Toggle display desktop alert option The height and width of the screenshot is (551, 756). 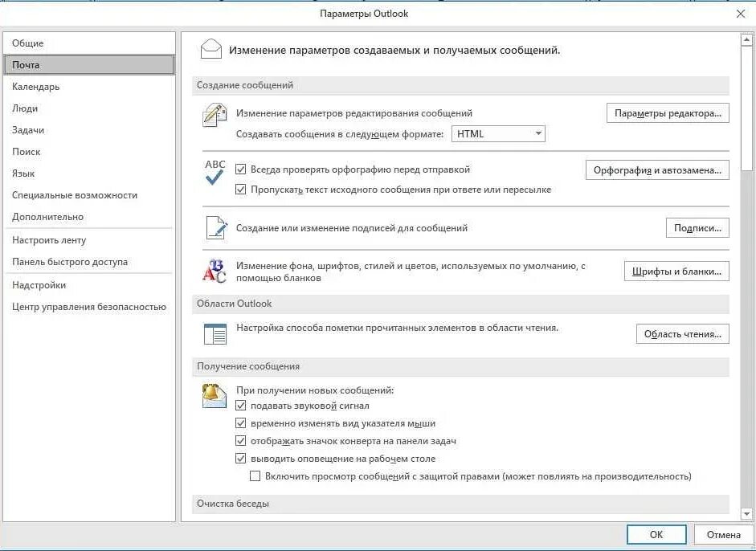click(x=240, y=459)
